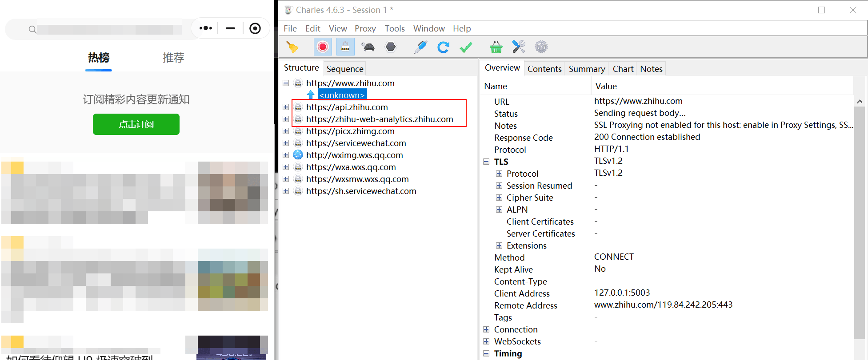Open Settings gear icon in Charles toolbar
This screenshot has height=360, width=868.
coord(541,47)
